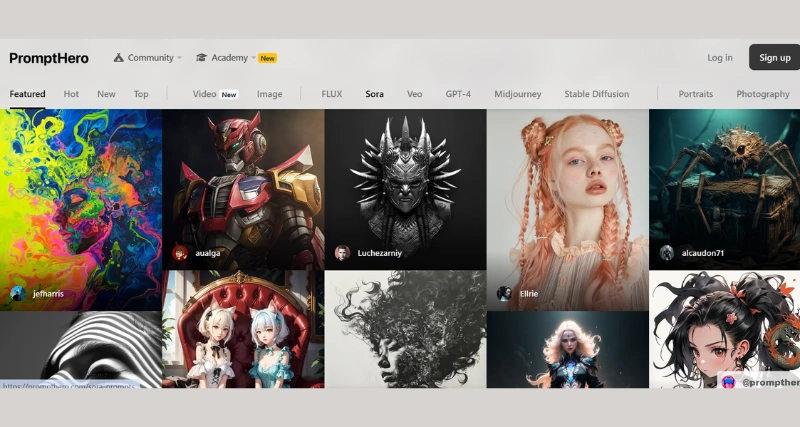
Task: Click the Log in link
Action: pyautogui.click(x=720, y=58)
